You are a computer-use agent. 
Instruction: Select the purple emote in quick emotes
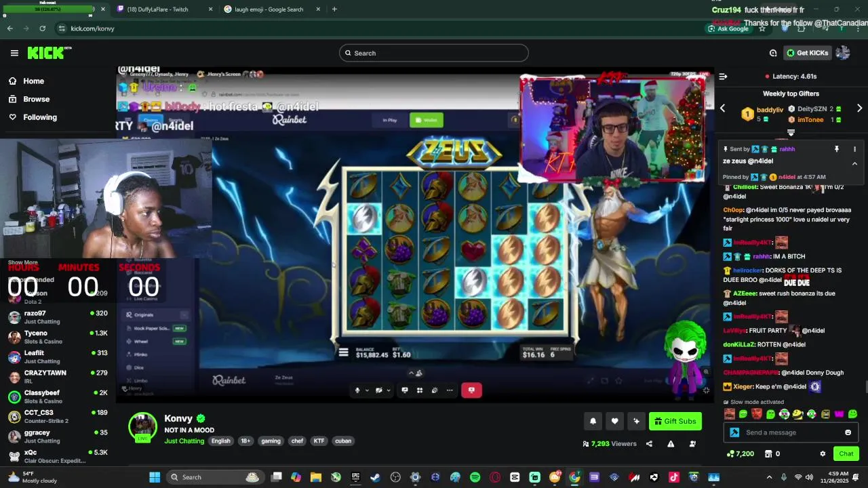(839, 414)
